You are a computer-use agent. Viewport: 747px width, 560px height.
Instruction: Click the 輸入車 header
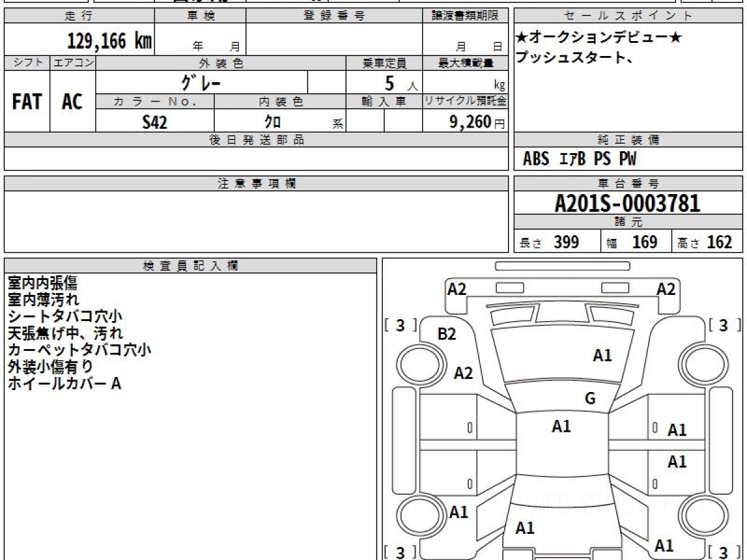click(x=384, y=101)
